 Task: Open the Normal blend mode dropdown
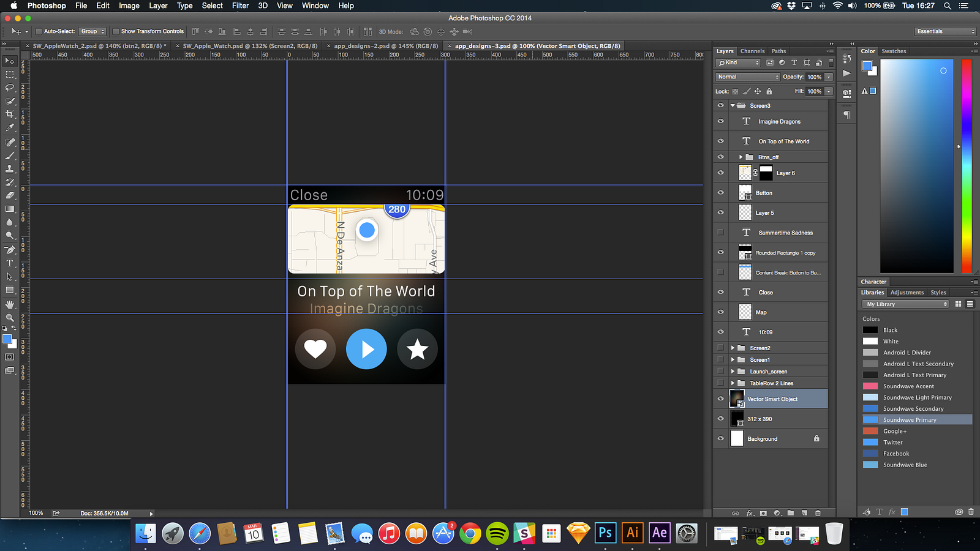point(747,77)
